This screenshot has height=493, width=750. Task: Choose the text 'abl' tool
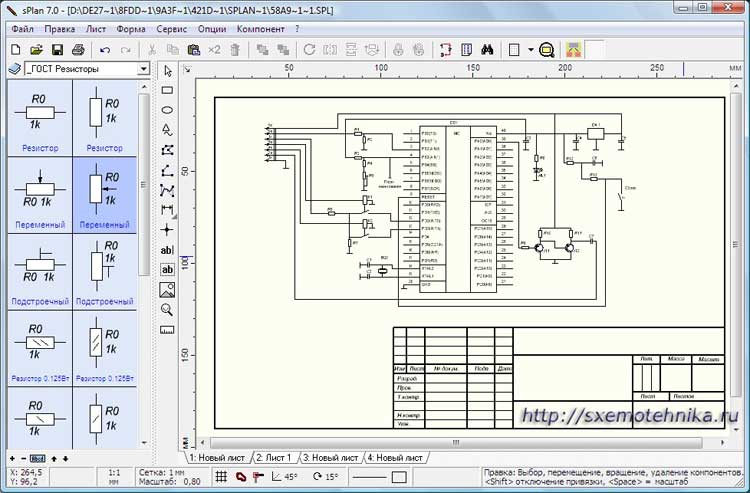168,249
